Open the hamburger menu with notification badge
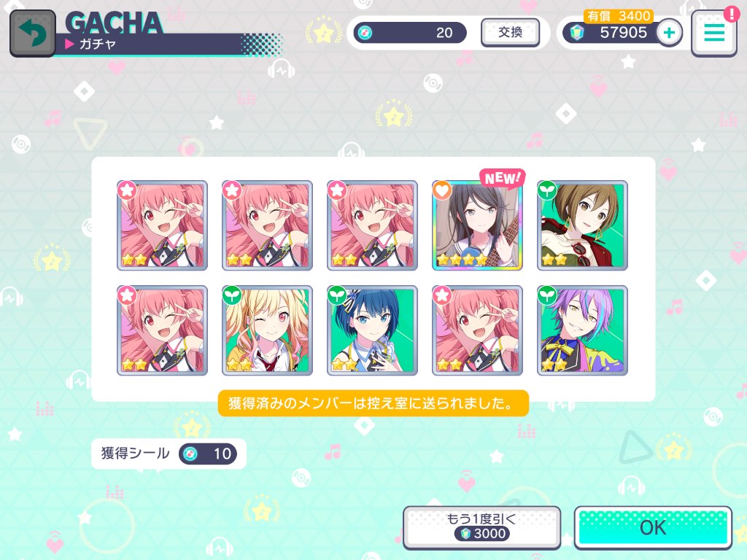This screenshot has width=747, height=560. tap(714, 32)
